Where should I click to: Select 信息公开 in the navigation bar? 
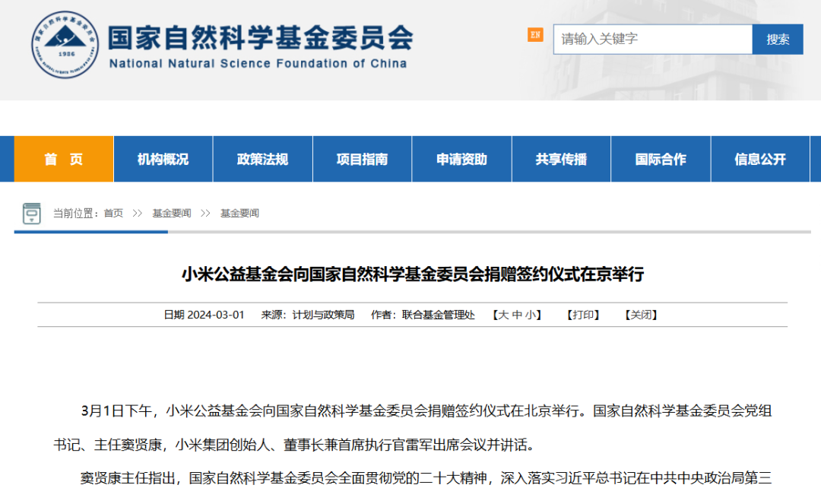tap(760, 159)
